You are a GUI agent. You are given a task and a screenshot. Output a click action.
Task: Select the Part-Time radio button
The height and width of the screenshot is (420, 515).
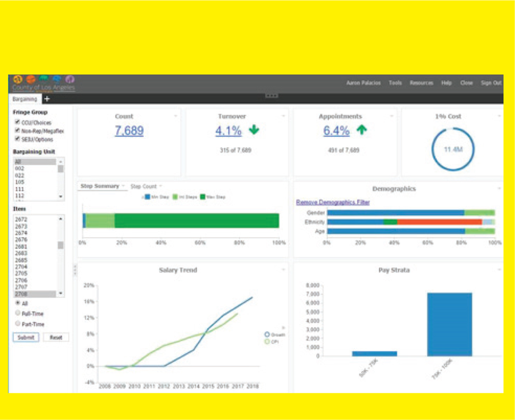click(x=18, y=323)
